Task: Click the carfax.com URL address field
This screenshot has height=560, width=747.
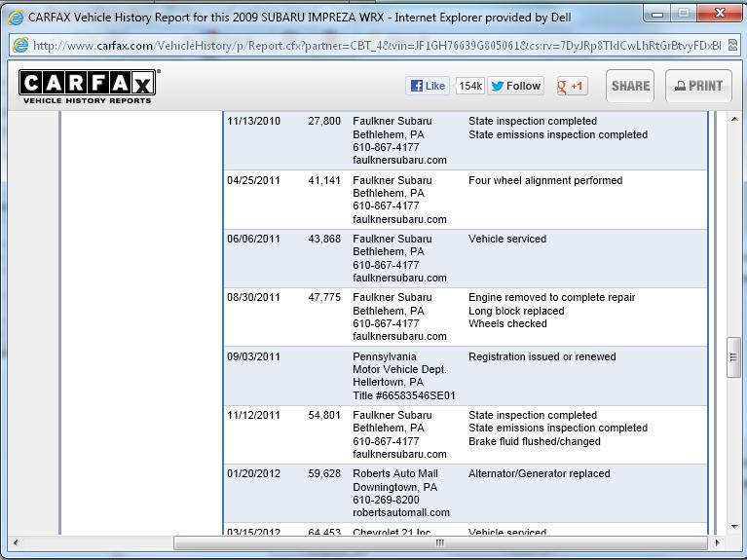Action: [376, 46]
